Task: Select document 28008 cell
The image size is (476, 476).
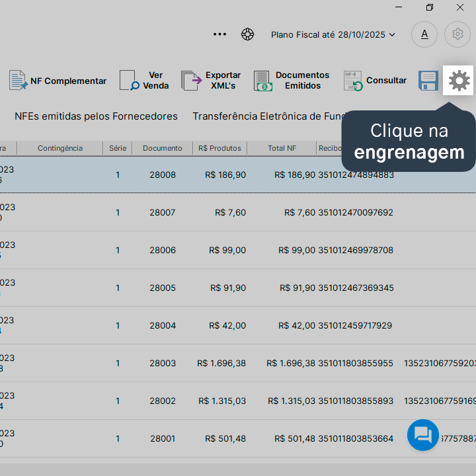Action: (x=163, y=175)
